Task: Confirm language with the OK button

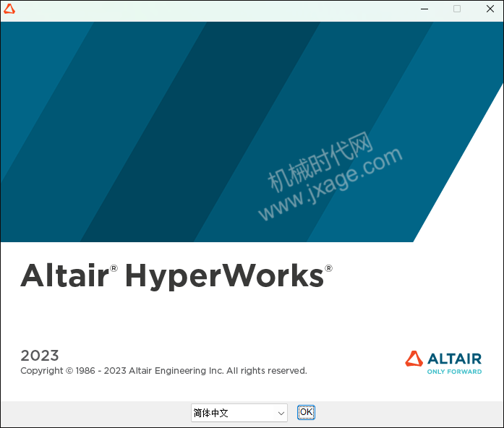Action: click(306, 412)
